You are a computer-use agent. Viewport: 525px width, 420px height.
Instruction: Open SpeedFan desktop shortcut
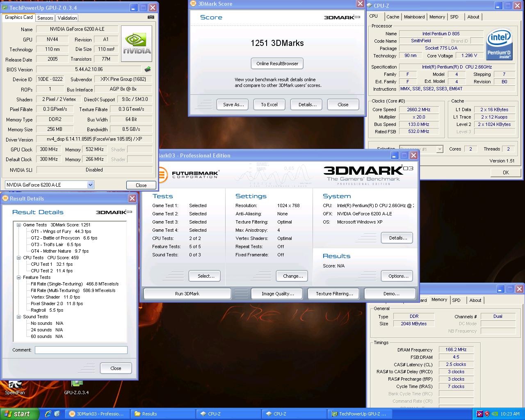[x=15, y=388]
